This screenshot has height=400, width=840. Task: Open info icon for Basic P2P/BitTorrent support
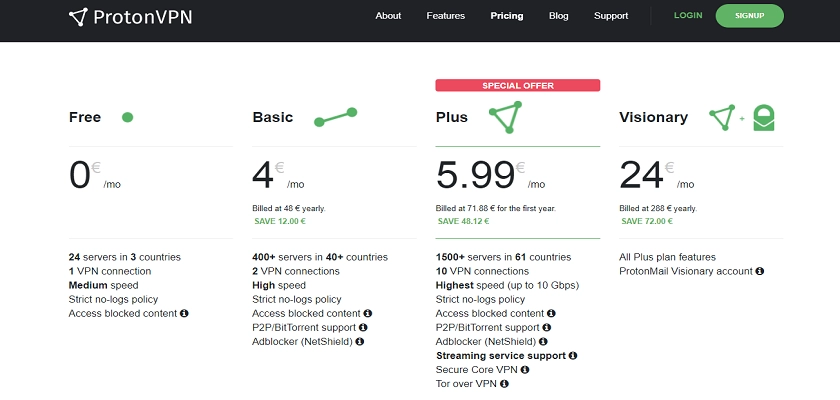363,327
